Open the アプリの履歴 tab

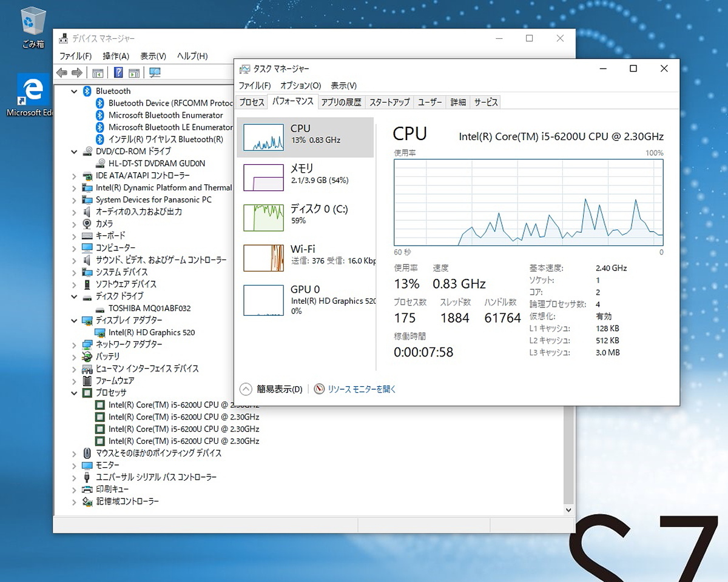tap(341, 102)
